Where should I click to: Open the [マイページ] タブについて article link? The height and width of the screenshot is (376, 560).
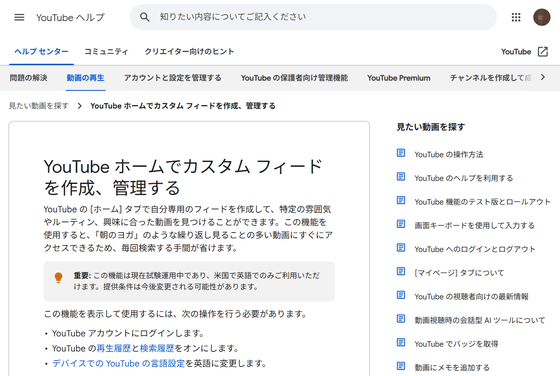[459, 273]
